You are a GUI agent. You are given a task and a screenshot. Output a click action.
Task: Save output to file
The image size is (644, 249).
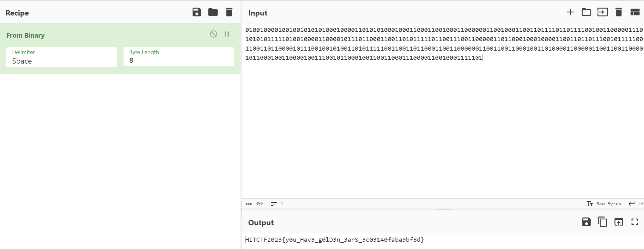tap(586, 222)
